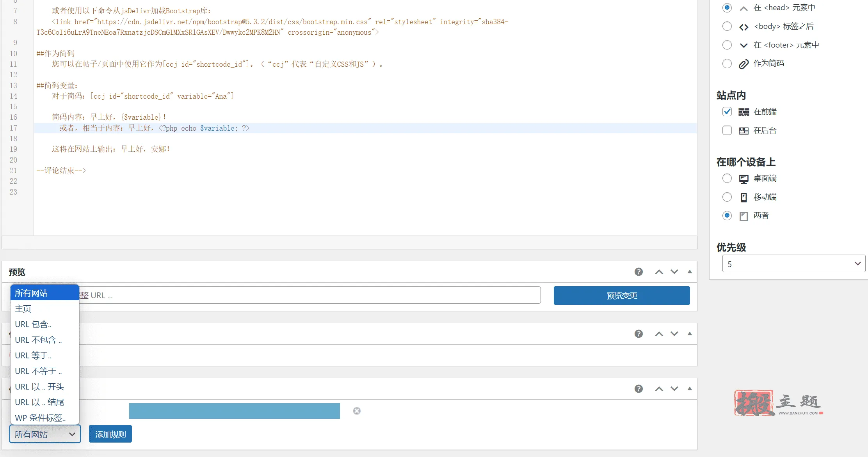This screenshot has width=868, height=457.
Task: Click the full URL input field in 预览
Action: [310, 295]
